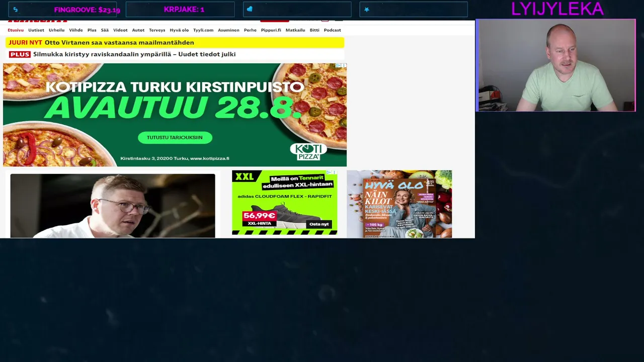Open the article photo of the man in glasses
The height and width of the screenshot is (362, 644).
(x=113, y=206)
